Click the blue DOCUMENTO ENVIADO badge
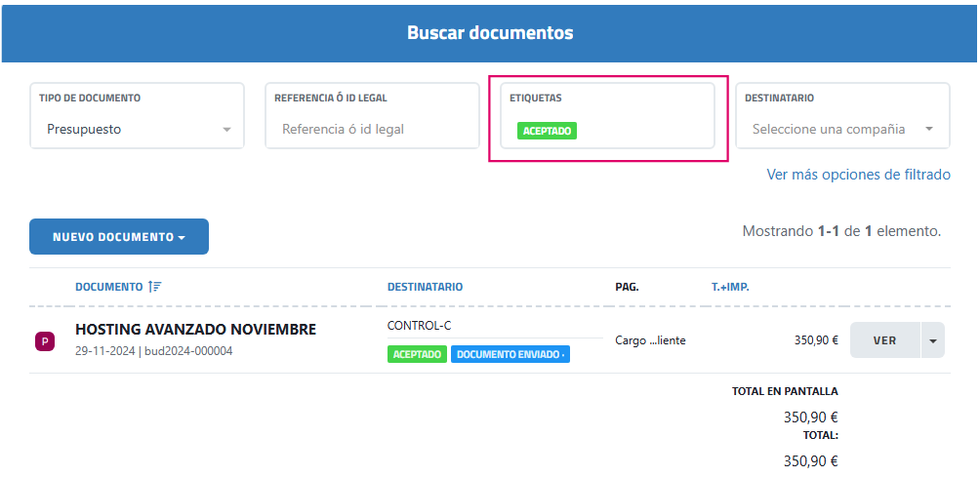 click(x=510, y=354)
